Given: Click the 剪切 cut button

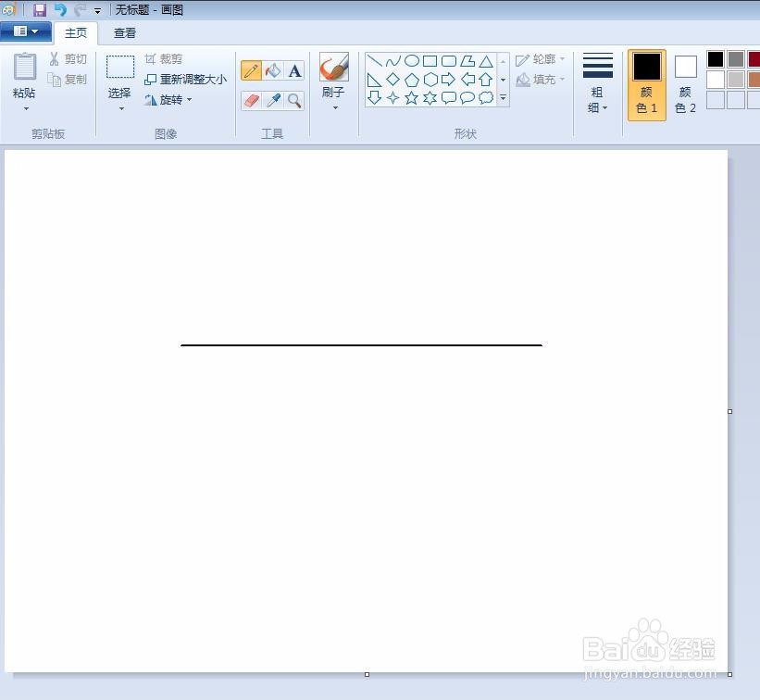Looking at the screenshot, I should coord(68,59).
